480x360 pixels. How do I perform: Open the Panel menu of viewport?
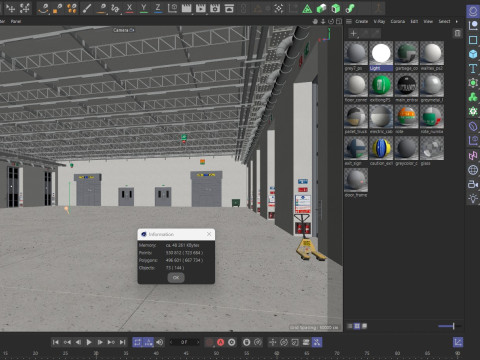(x=16, y=21)
